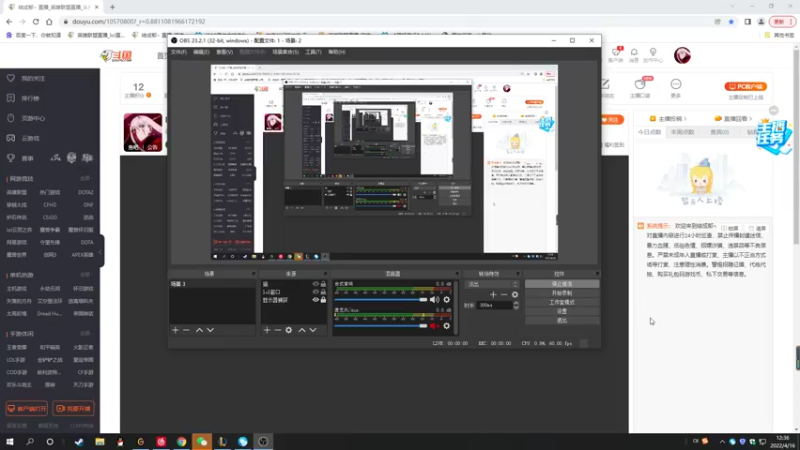Open OBS 设置 button
Image resolution: width=800 pixels, height=450 pixels.
click(562, 311)
